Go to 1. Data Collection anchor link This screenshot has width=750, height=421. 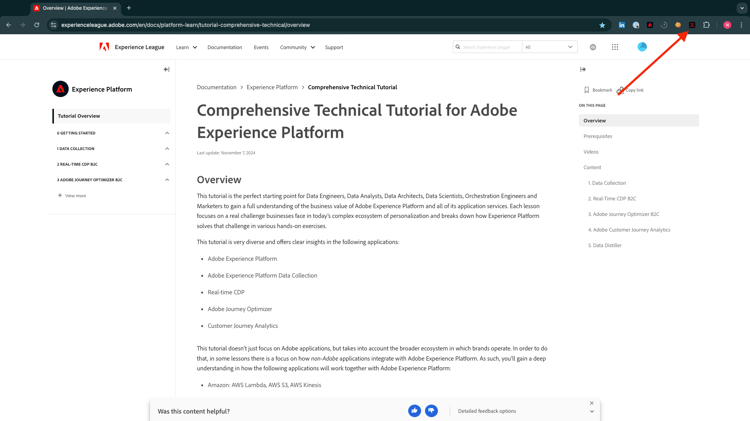[x=607, y=183]
